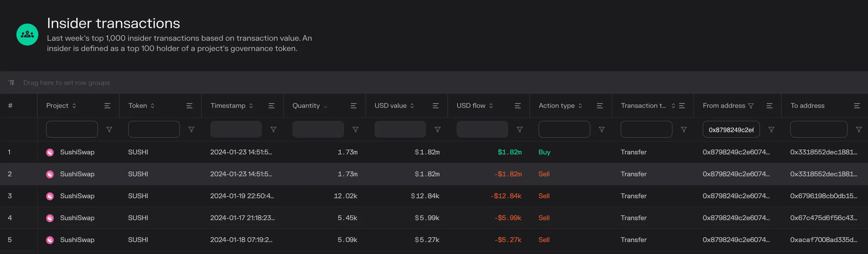The width and height of the screenshot is (868, 254).
Task: Click the Transaction type filter funnel icon
Action: point(684,130)
